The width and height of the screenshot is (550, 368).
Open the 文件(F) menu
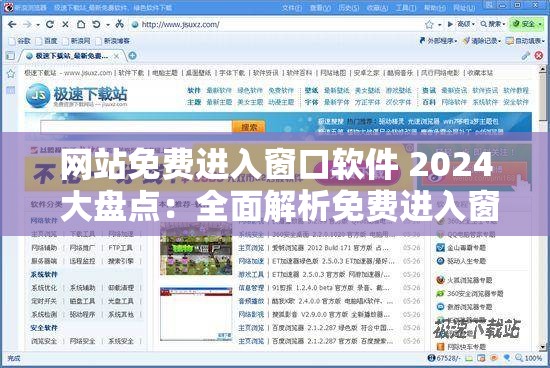[x=291, y=7]
